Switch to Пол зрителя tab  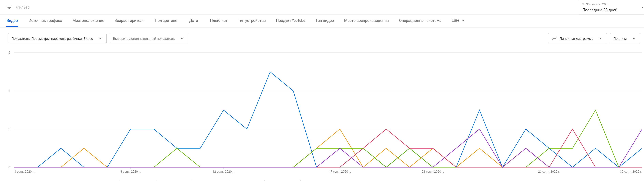166,21
